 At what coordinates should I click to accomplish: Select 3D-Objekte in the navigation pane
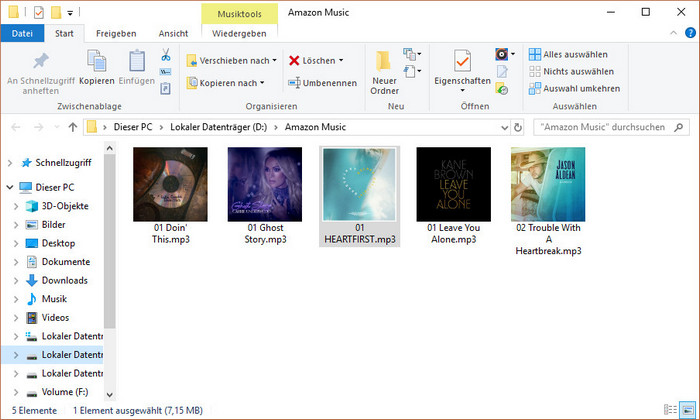[x=65, y=206]
